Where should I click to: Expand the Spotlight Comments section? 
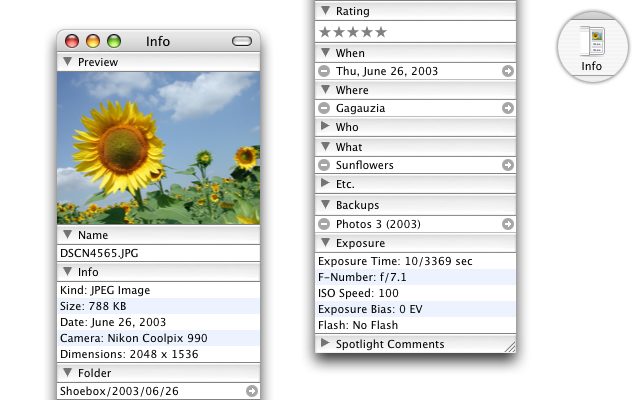[x=325, y=344]
